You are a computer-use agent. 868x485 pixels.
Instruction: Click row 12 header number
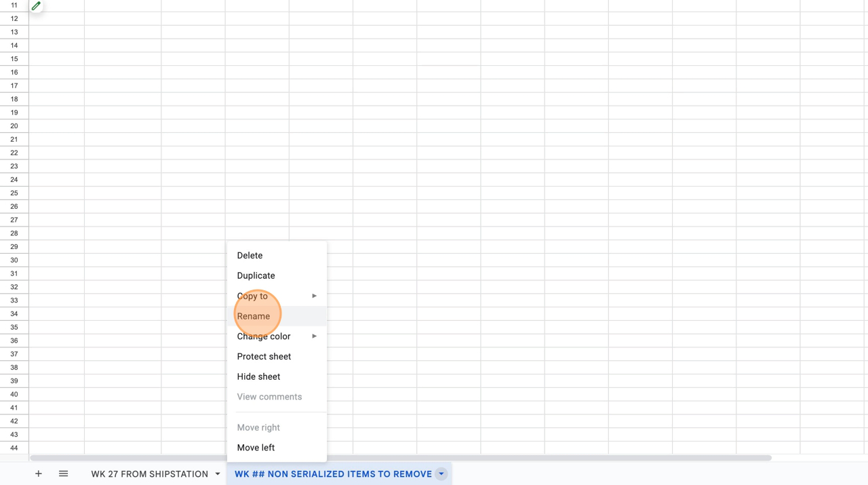(x=14, y=18)
